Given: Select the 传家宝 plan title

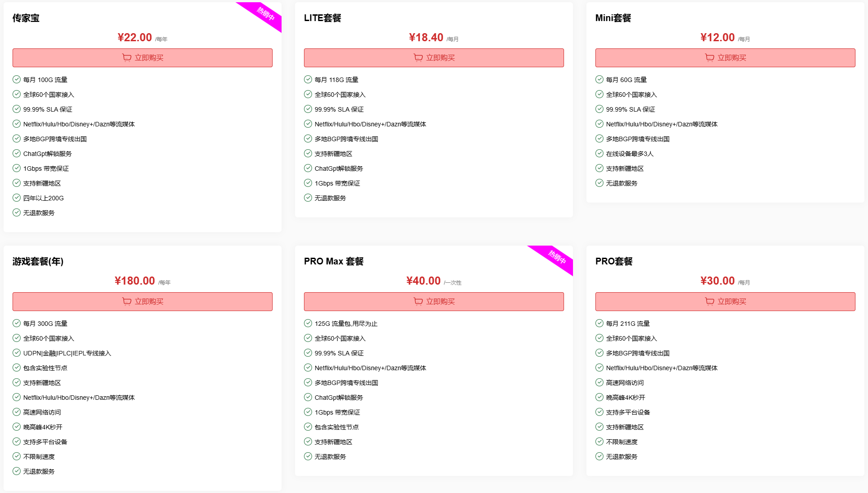Looking at the screenshot, I should (x=26, y=18).
